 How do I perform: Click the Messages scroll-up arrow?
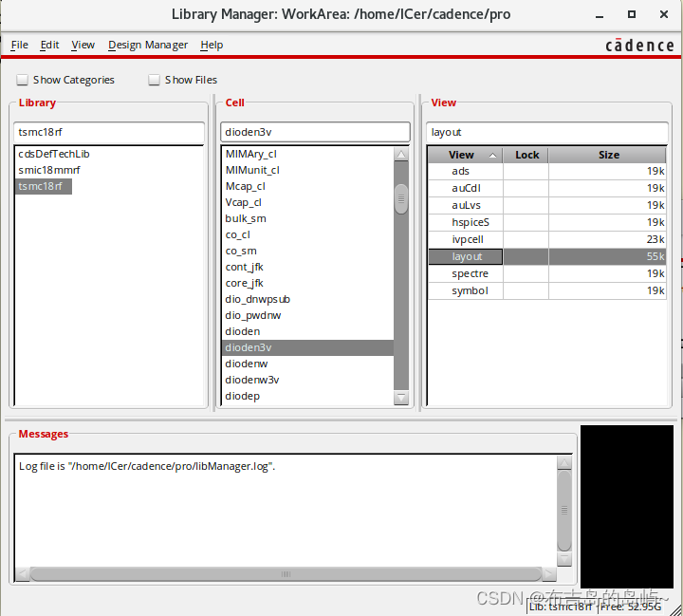pos(564,464)
